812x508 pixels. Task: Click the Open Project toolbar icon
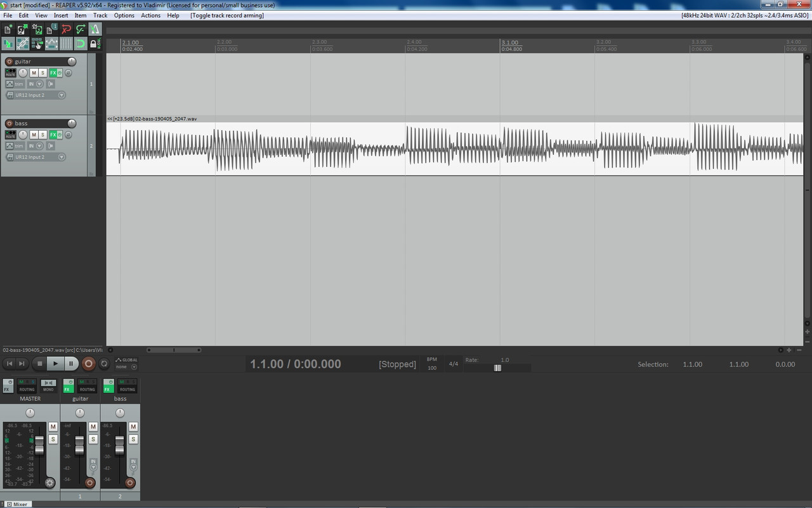(x=23, y=29)
